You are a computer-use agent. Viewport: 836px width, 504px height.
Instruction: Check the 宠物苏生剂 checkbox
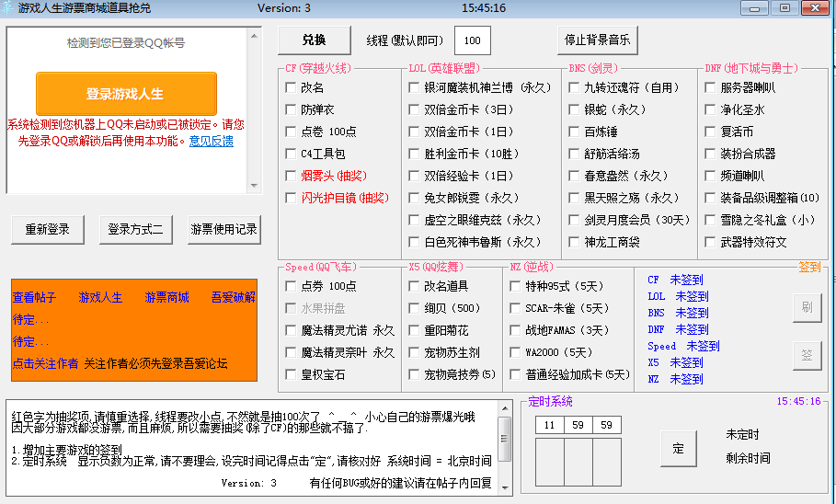point(414,352)
